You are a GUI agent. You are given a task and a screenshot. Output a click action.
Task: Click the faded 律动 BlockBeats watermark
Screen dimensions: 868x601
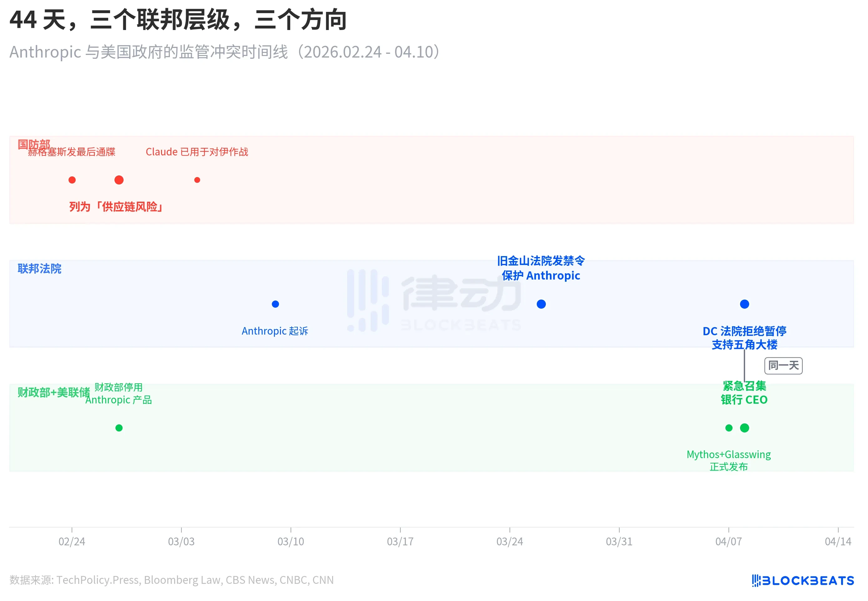(434, 300)
